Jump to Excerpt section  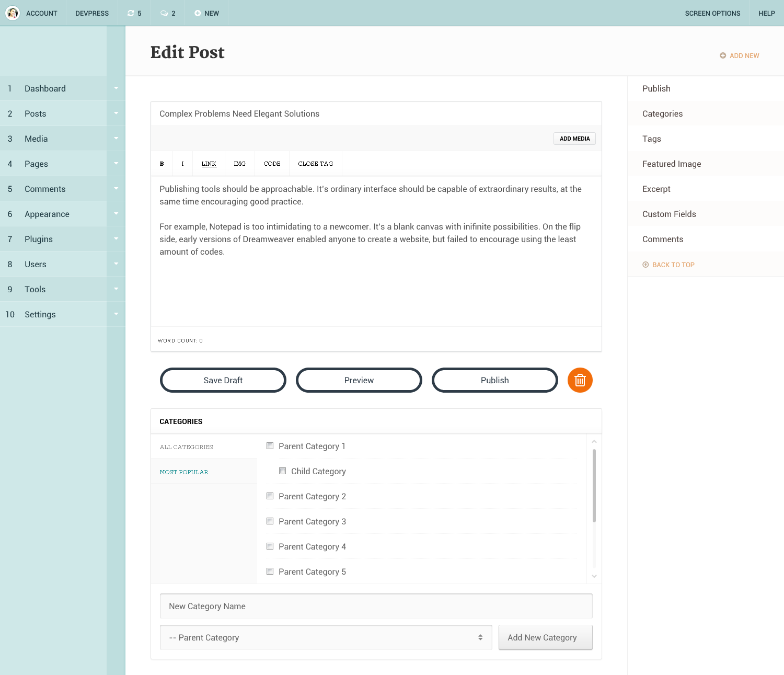[706, 189]
